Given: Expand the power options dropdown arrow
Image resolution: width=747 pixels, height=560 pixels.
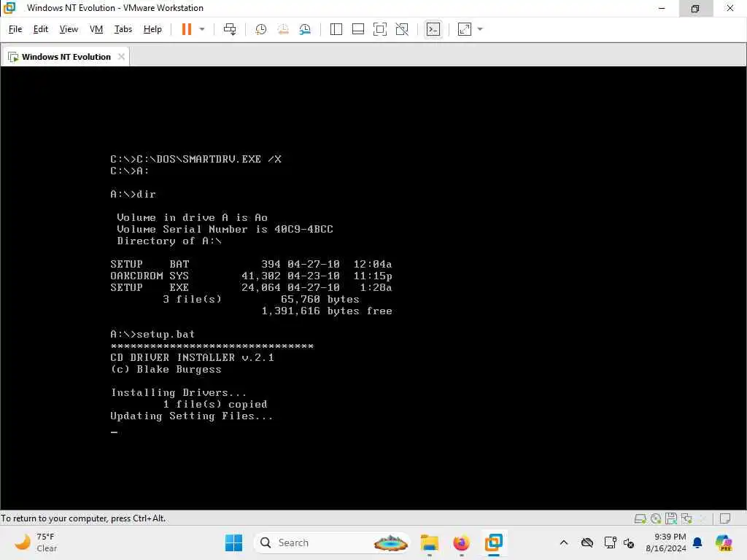Looking at the screenshot, I should (x=202, y=29).
